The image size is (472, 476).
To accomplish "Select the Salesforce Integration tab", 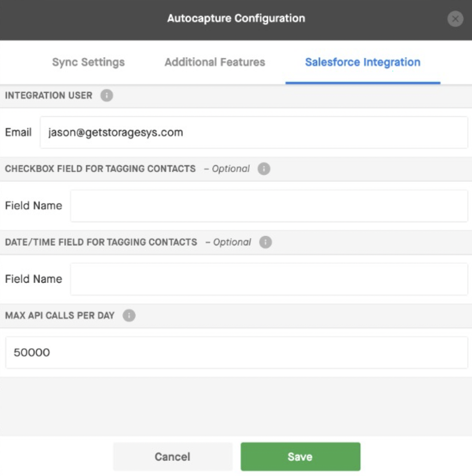I will coord(363,62).
